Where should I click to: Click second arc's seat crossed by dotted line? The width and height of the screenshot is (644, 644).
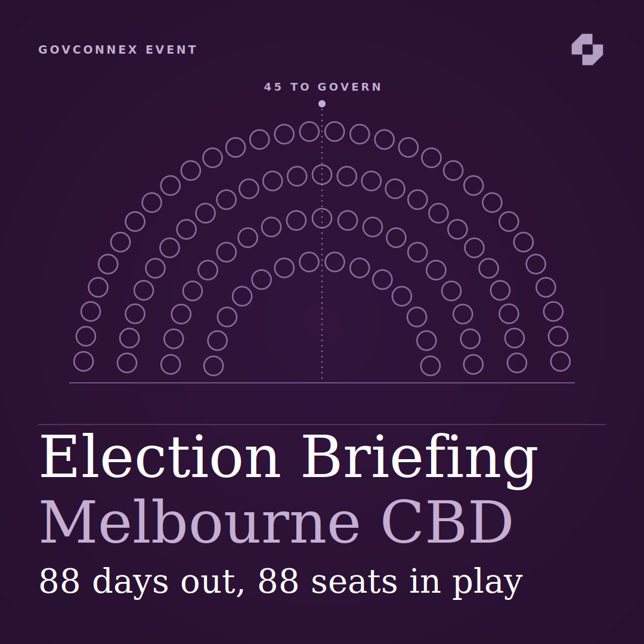tap(322, 175)
